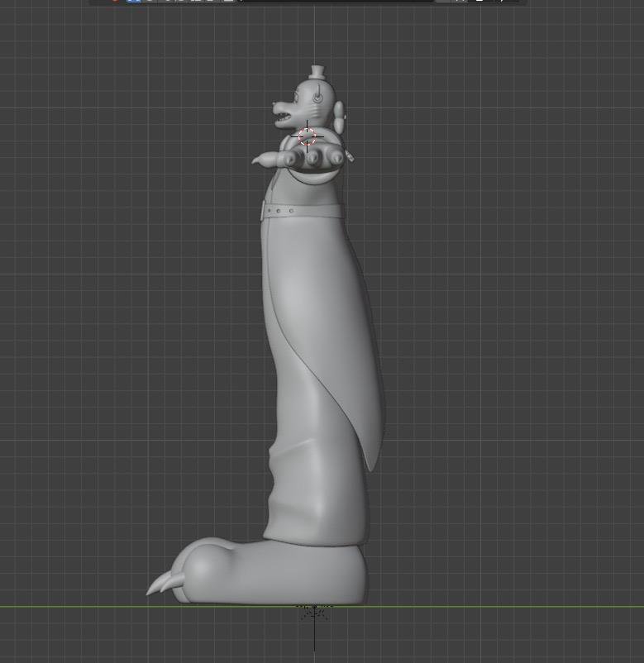Click the dotted object at the origin
This screenshot has width=644, height=663.
tap(314, 612)
